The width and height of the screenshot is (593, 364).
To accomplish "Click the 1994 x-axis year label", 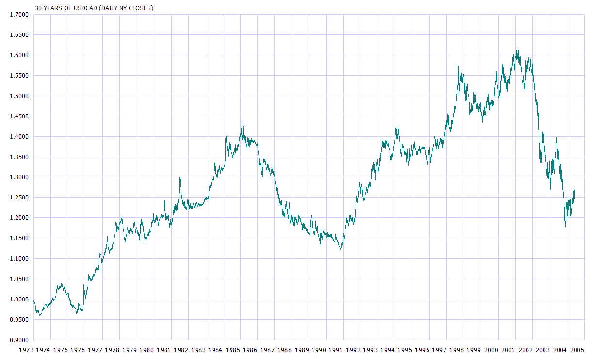I will (x=388, y=350).
